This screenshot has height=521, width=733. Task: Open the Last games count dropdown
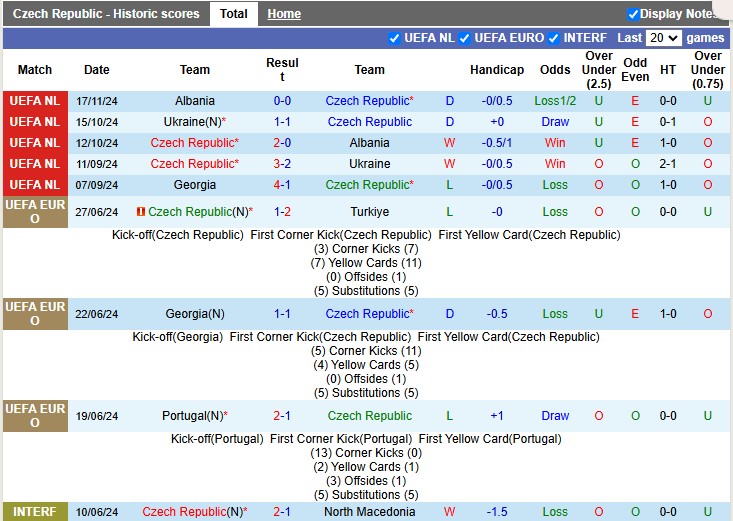663,38
